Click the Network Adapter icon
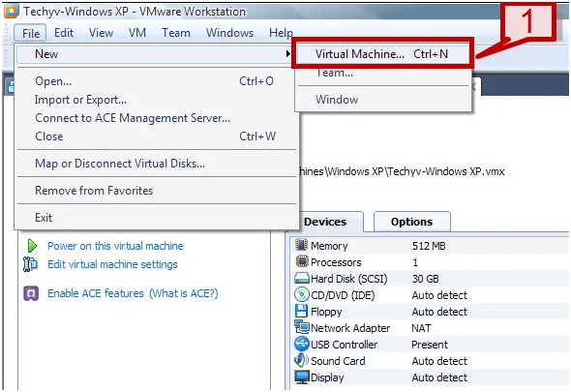Screen dimensions: 571x392 click(x=302, y=327)
